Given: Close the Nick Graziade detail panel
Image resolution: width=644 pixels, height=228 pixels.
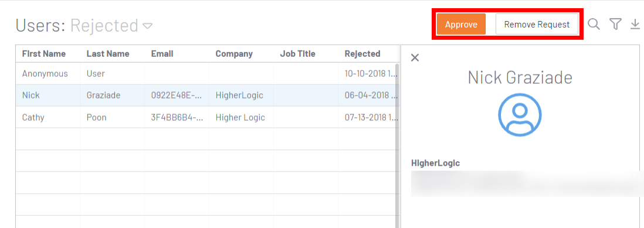Looking at the screenshot, I should (x=415, y=57).
